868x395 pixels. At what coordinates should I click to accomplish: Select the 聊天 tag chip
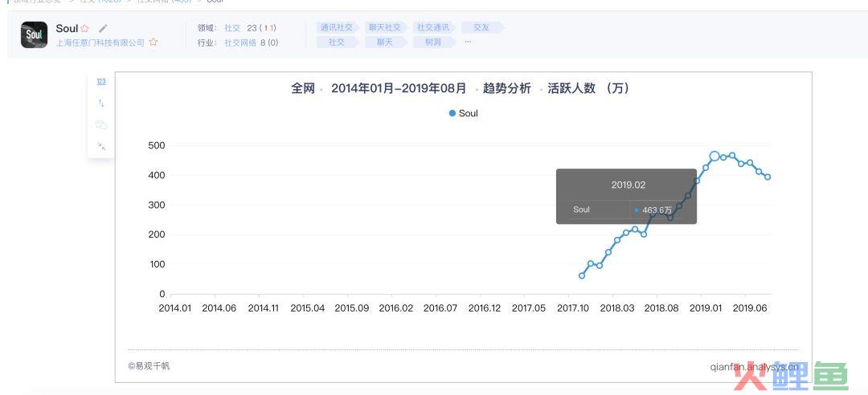(385, 42)
